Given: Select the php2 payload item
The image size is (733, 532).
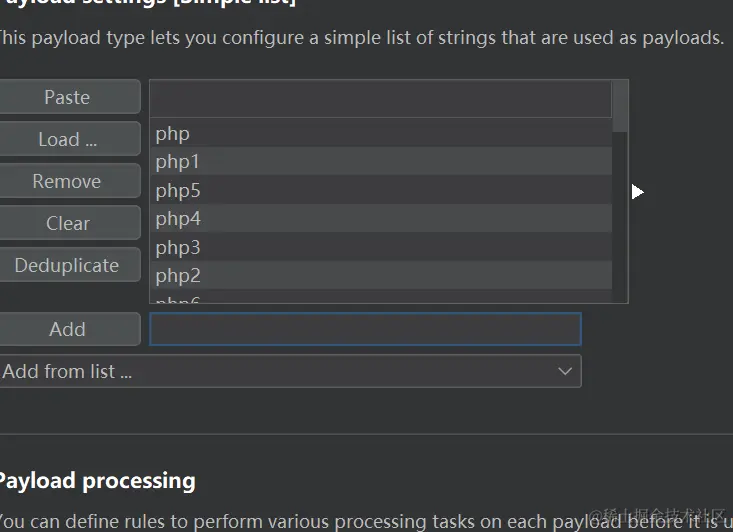Looking at the screenshot, I should [x=381, y=275].
